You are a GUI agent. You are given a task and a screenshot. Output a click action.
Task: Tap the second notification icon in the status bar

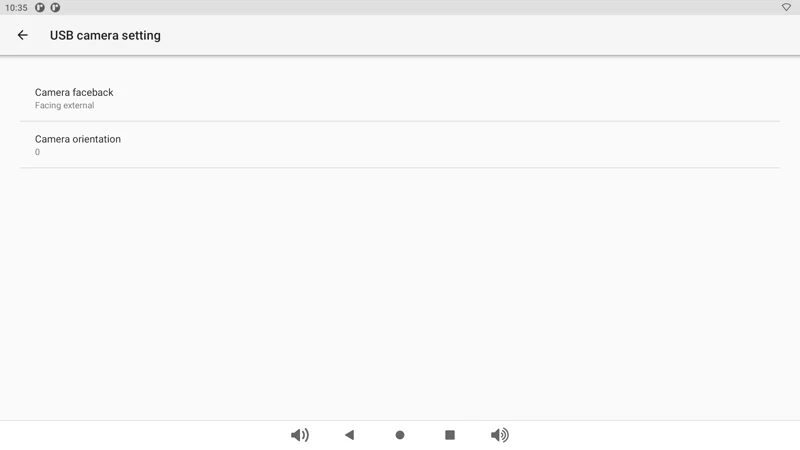coord(55,8)
